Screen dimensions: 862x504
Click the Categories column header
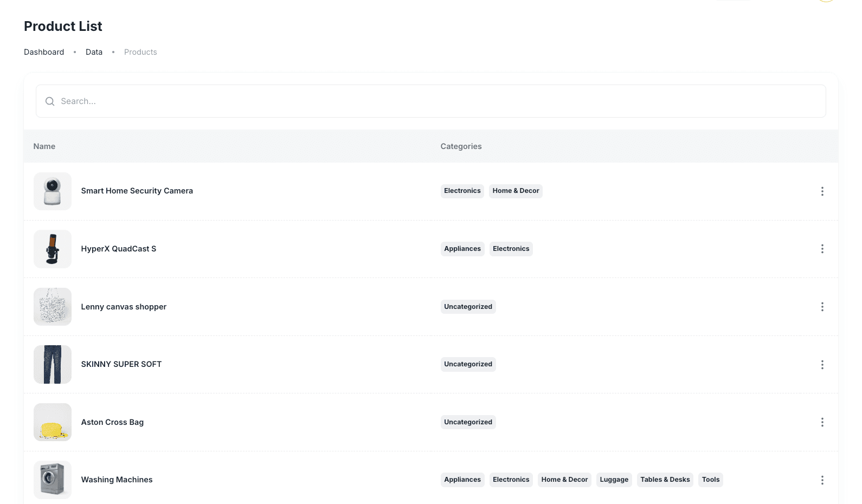[x=461, y=146]
